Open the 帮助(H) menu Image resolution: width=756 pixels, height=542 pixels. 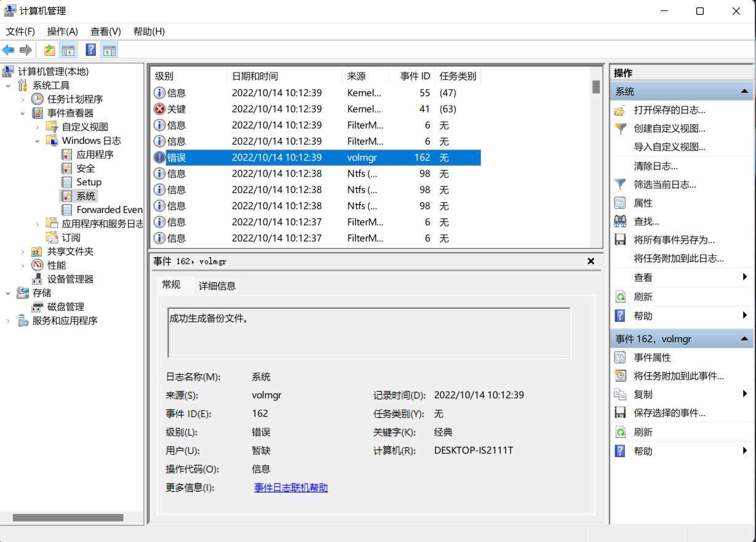tap(149, 31)
